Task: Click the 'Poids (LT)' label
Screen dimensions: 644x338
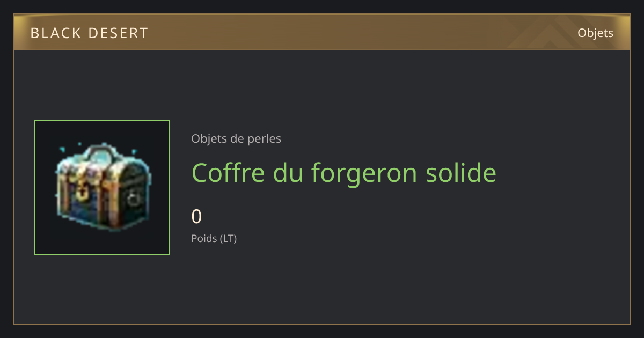Action: tap(214, 238)
